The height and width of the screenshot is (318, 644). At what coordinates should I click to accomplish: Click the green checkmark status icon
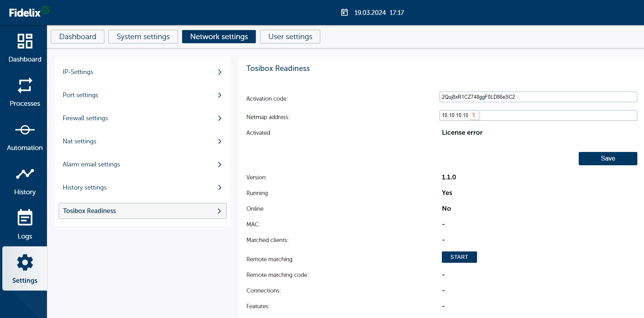(45, 10)
